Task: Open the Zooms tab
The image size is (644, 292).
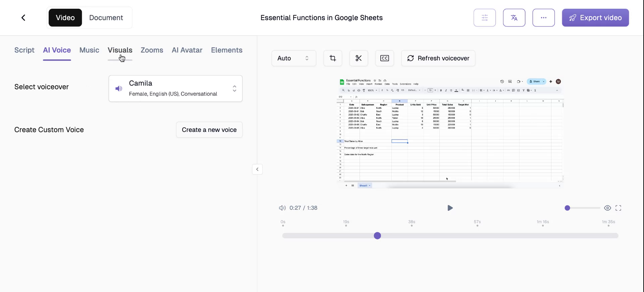Action: (x=152, y=50)
